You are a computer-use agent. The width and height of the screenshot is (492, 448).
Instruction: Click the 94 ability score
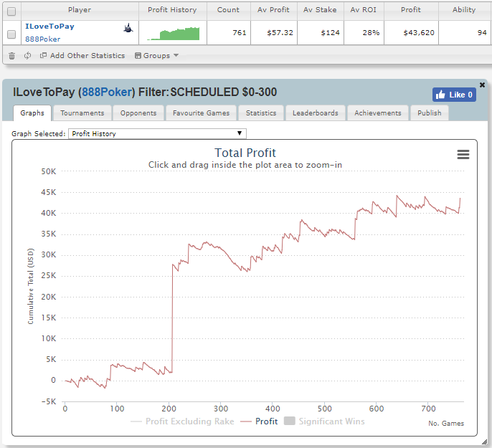482,32
